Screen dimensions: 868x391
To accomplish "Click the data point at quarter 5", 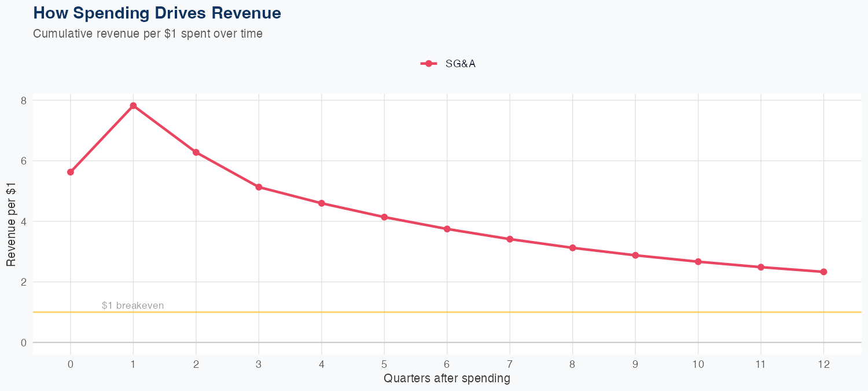I will pyautogui.click(x=384, y=217).
